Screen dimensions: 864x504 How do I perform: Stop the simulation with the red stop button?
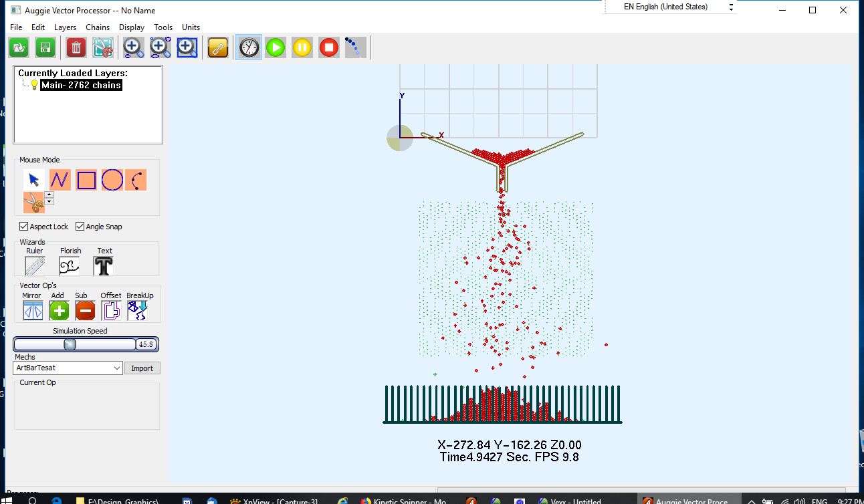click(x=328, y=47)
